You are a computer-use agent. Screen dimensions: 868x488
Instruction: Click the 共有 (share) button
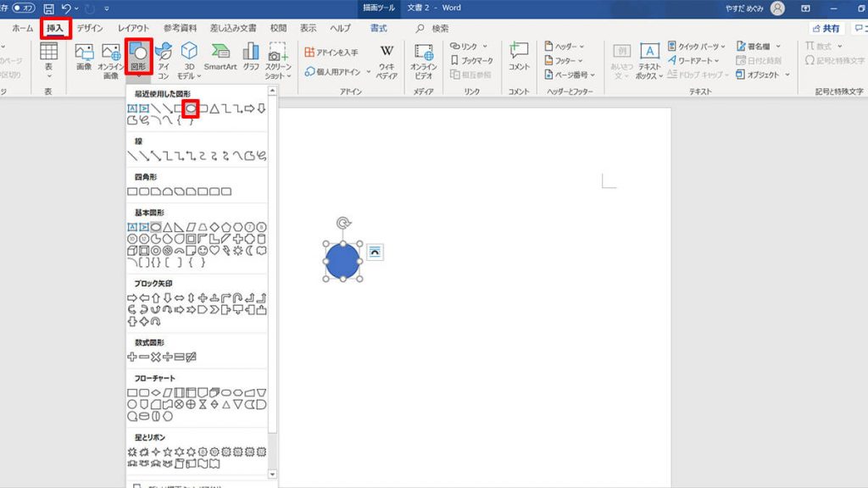tap(826, 28)
